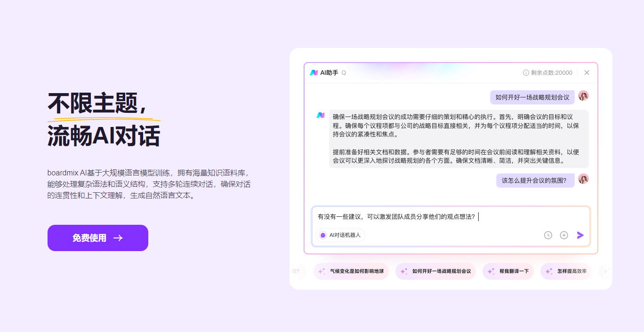The height and width of the screenshot is (332, 644).
Task: Click the 如何开好一场战略规划会议 suggestion chip
Action: (x=435, y=271)
